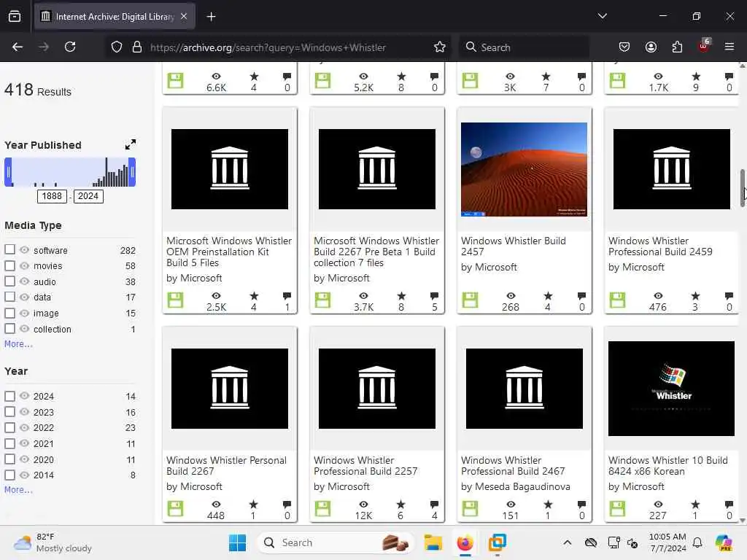Go back to previous page
The image size is (747, 560).
click(x=18, y=47)
